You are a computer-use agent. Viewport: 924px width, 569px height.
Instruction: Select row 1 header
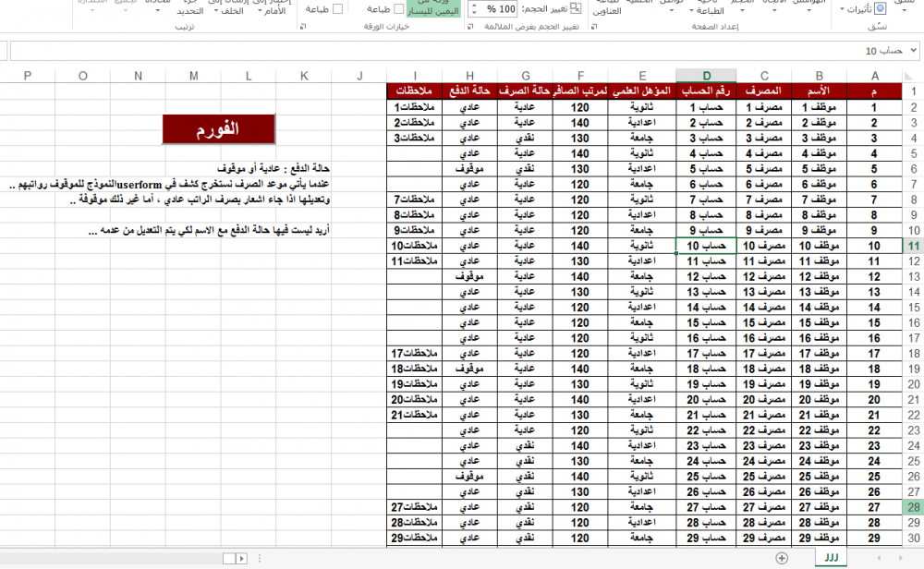(x=914, y=91)
